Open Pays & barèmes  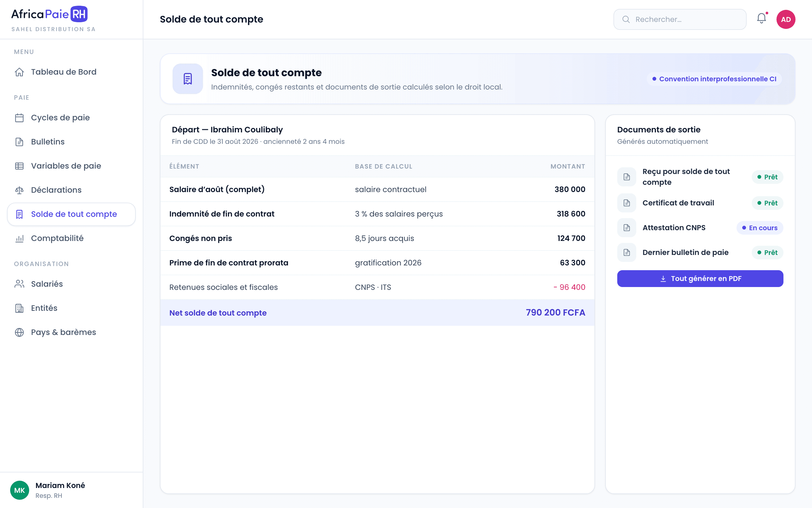pos(71,332)
